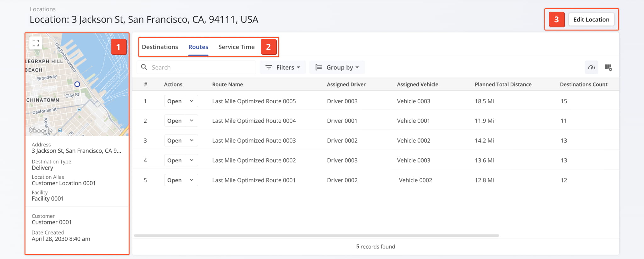Expand the map to fullscreen
644x259 pixels.
tap(36, 43)
